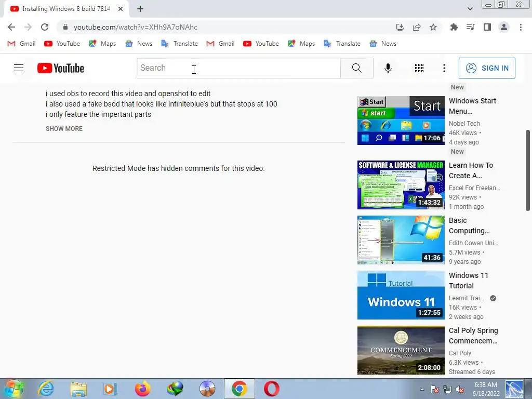Click the page vertical scrollbar thumb
Image resolution: width=532 pixels, height=399 pixels.
click(x=528, y=170)
